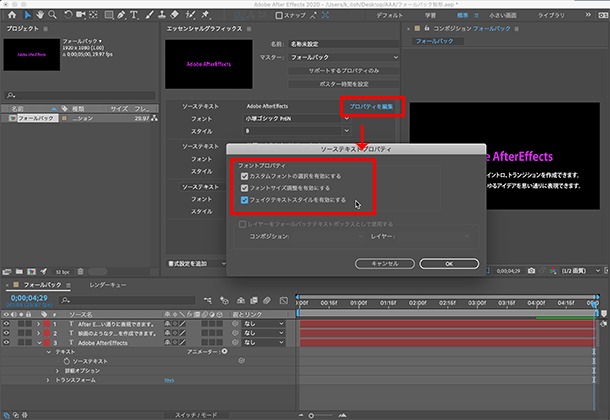610x420 pixels.
Task: Click the red label swatch of layer 1
Action: coord(47,324)
